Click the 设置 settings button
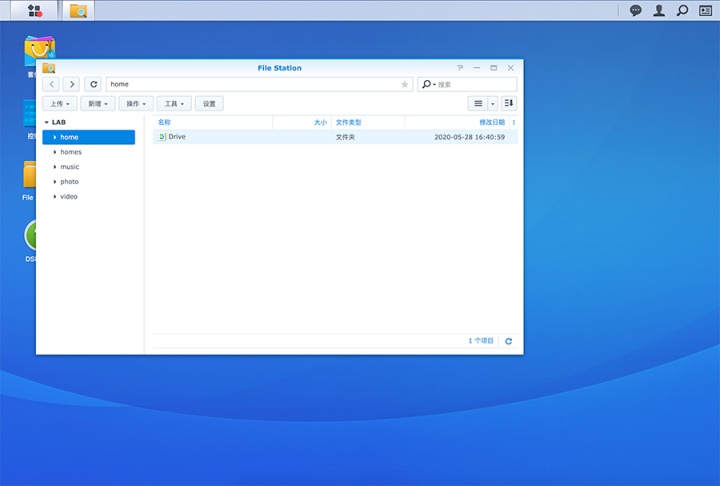Image resolution: width=720 pixels, height=486 pixels. coord(209,104)
